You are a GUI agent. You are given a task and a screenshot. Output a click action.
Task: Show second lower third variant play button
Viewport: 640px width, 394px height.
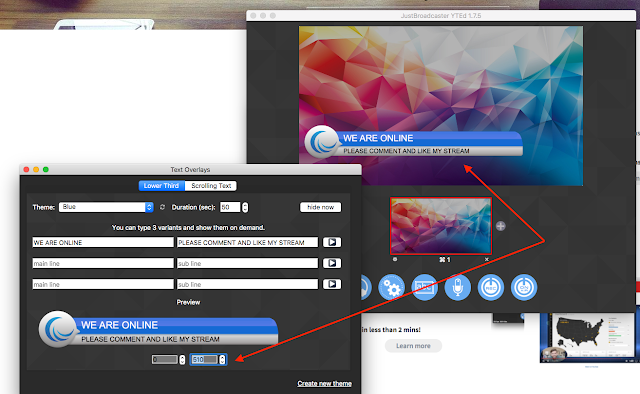click(x=332, y=263)
